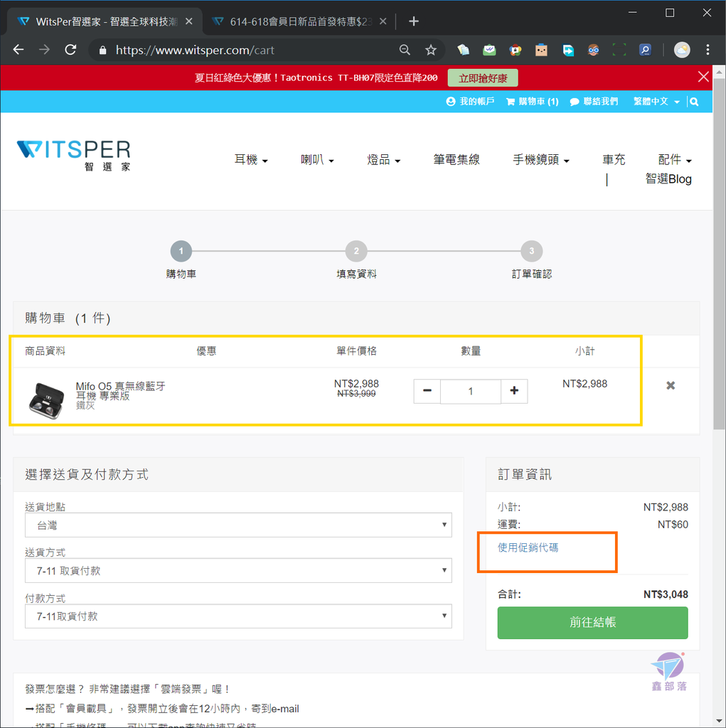This screenshot has height=728, width=726.
Task: Go forward with the browser arrow
Action: (45, 50)
